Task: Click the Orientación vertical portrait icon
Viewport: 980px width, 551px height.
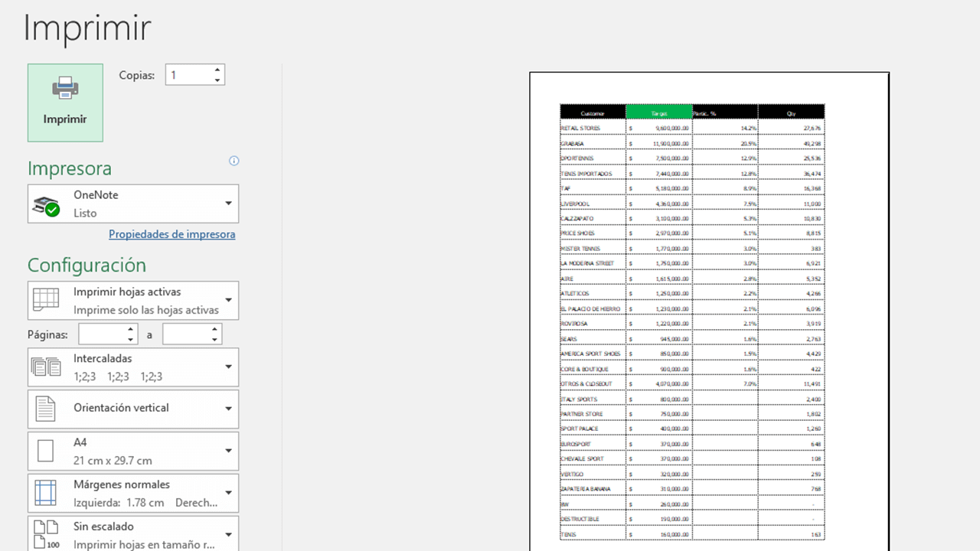Action: pos(46,409)
